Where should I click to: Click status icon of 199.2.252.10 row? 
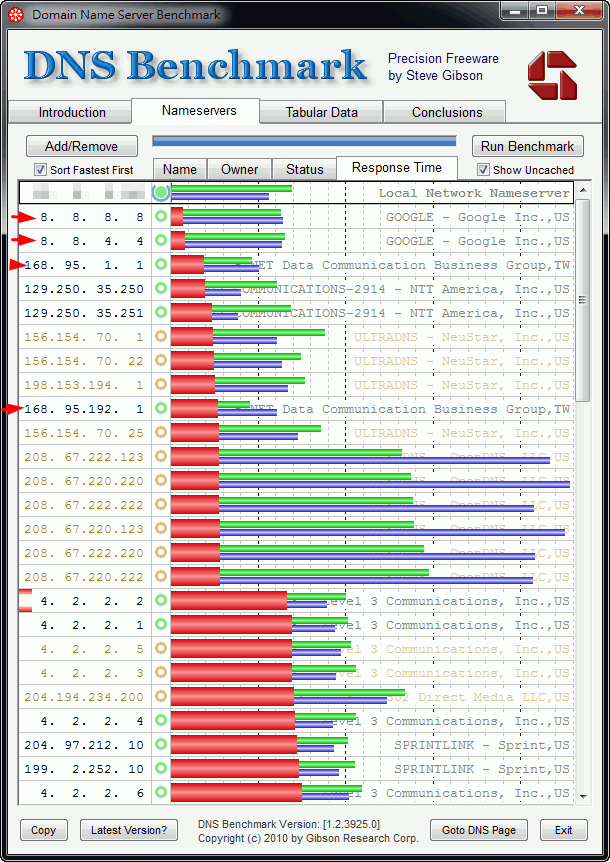tap(160, 769)
